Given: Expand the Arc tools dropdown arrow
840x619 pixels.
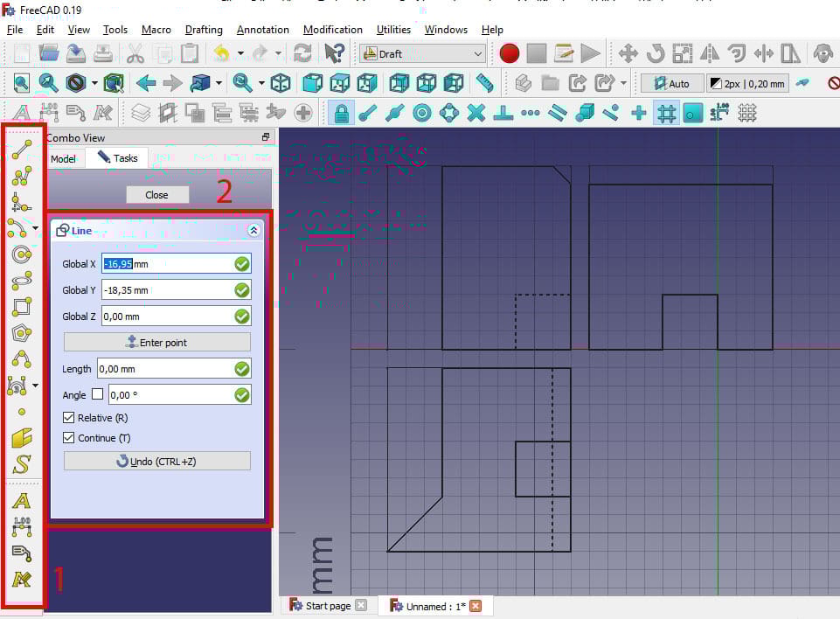Looking at the screenshot, I should (35, 228).
